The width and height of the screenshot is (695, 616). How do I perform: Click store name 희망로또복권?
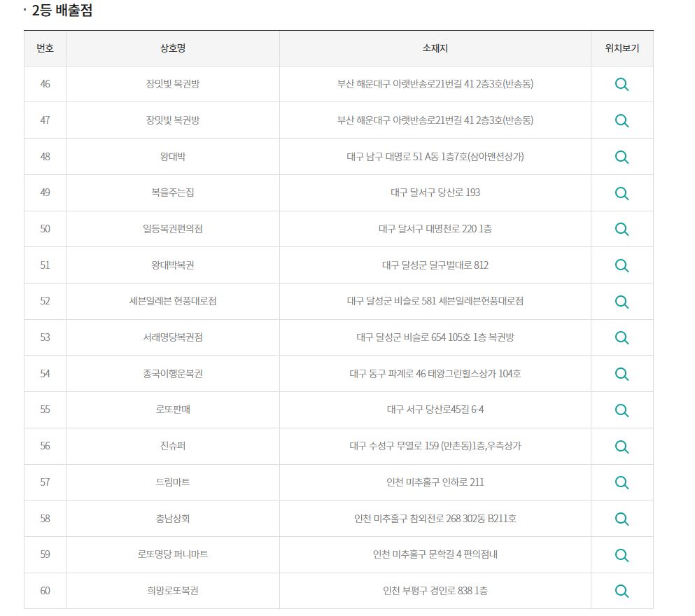[173, 591]
